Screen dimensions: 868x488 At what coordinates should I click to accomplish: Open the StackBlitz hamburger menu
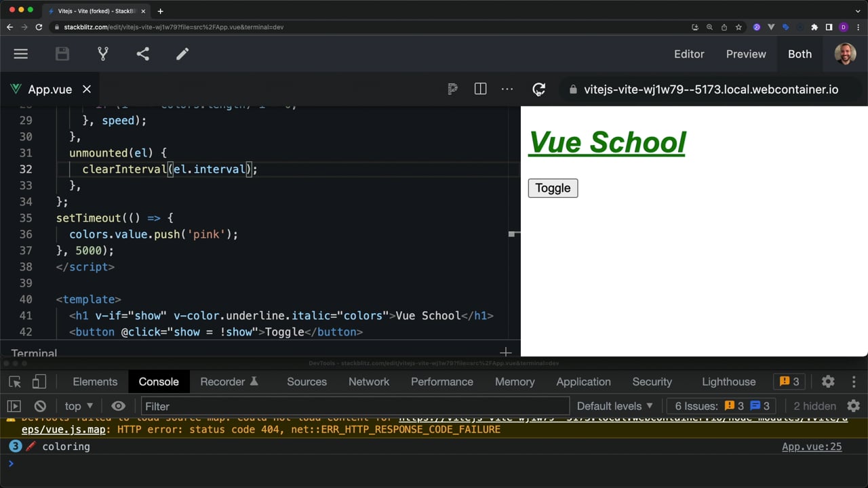click(21, 54)
